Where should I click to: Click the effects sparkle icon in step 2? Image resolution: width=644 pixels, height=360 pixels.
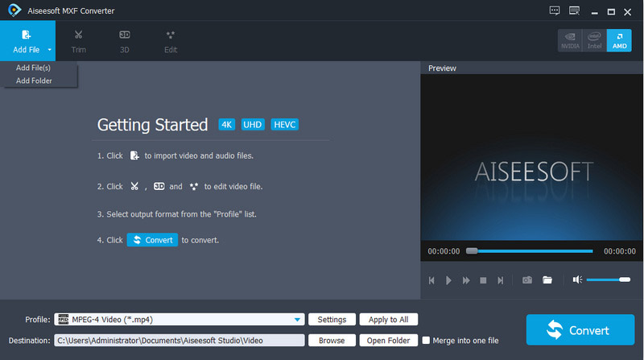click(x=194, y=187)
